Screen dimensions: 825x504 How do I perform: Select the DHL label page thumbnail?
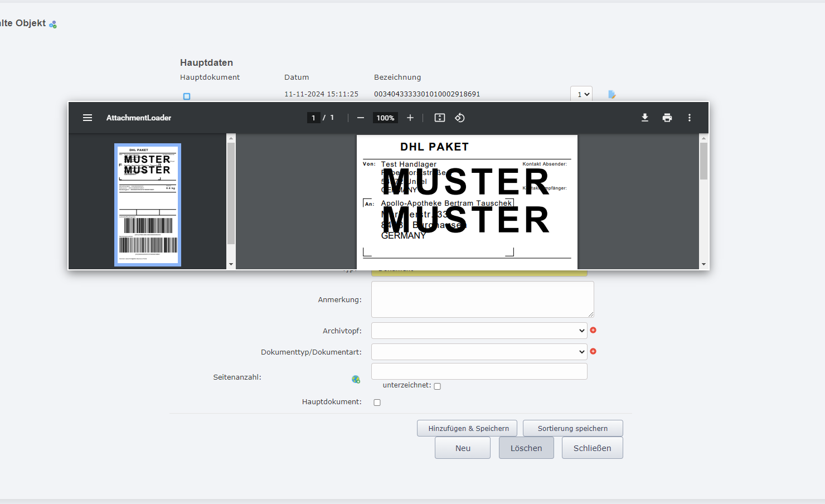(x=147, y=205)
